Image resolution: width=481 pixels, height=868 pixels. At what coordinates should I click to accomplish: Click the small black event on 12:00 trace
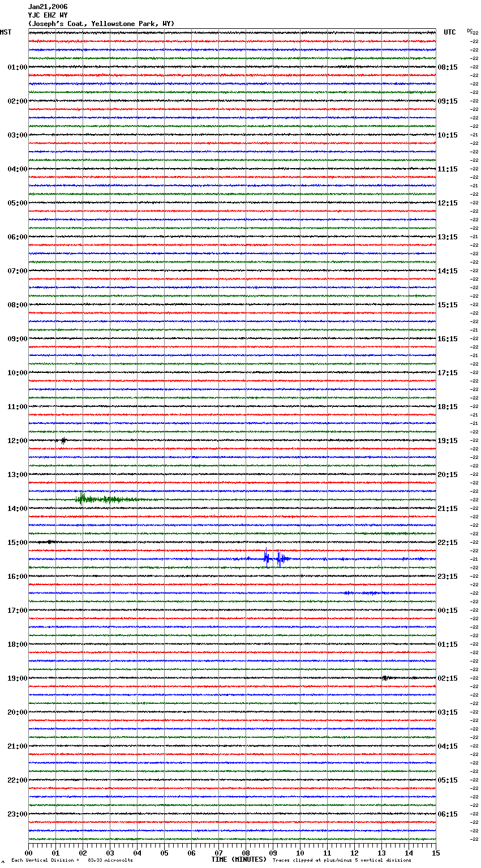pos(63,440)
